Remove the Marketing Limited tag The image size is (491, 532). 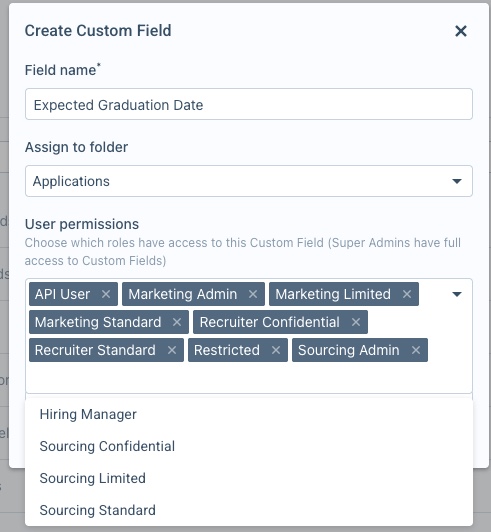coord(407,294)
